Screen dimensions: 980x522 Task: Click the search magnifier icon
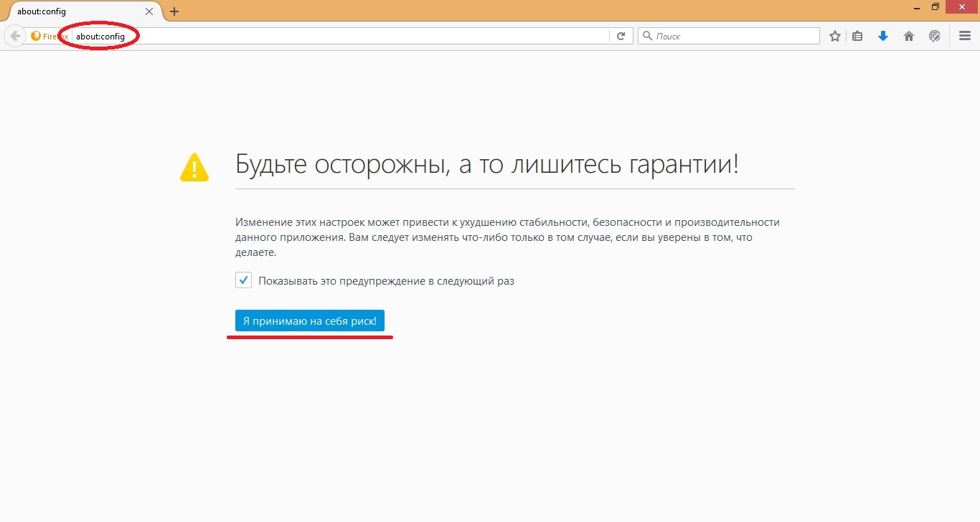647,36
